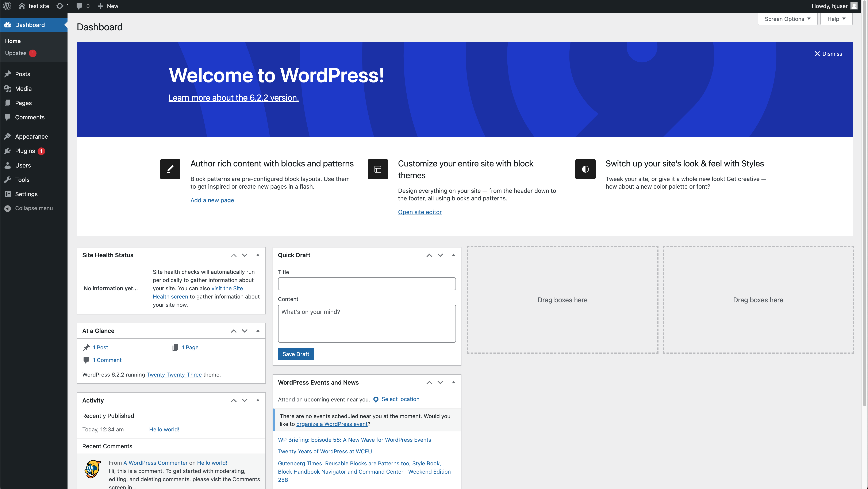Image resolution: width=868 pixels, height=489 pixels.
Task: Click the Dashboard gauge icon in sidebar
Action: [x=8, y=25]
